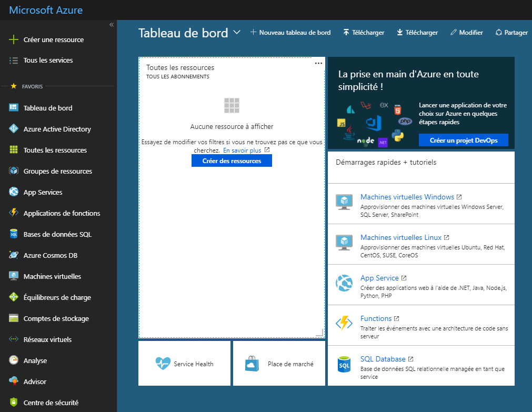Screen dimensions: 532x412
Task: Click the Bases de données SQL icon
Action: [x=14, y=234]
